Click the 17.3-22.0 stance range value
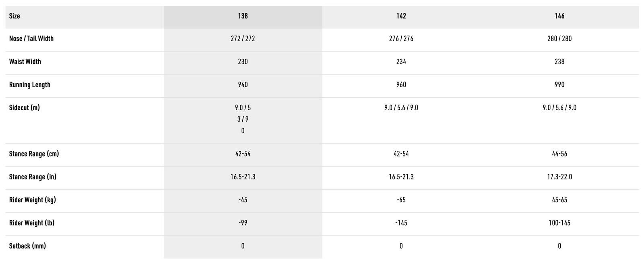This screenshot has height=259, width=644. [x=559, y=177]
